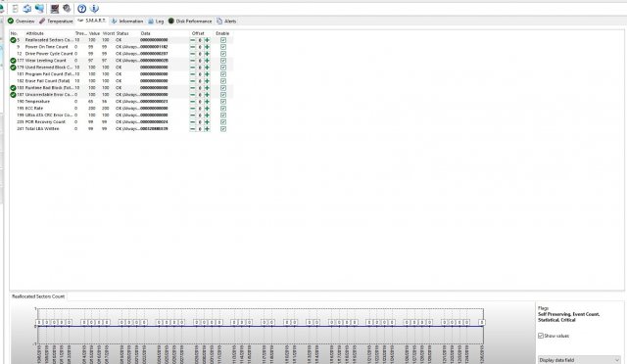
Task: Increase offset for Erase Fail Count row
Action: coord(207,80)
